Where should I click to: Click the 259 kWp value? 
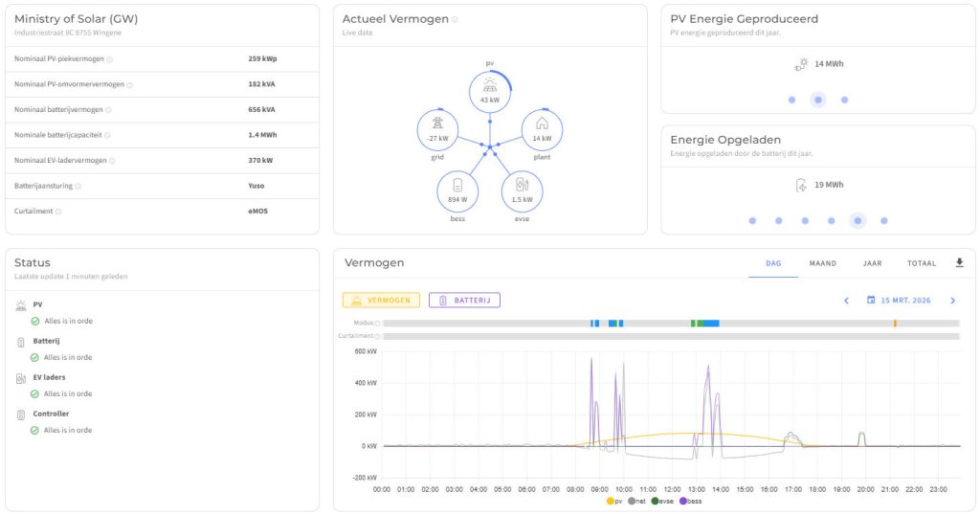(x=262, y=58)
